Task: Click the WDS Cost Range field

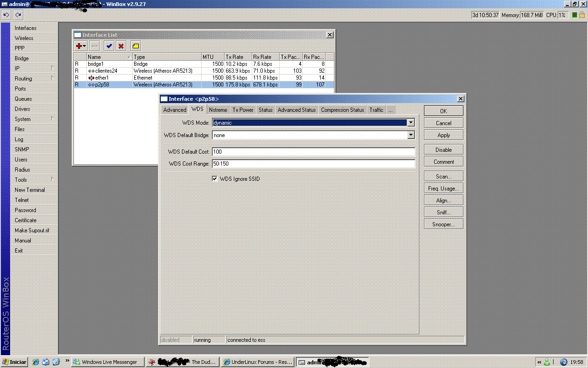Action: [313, 163]
